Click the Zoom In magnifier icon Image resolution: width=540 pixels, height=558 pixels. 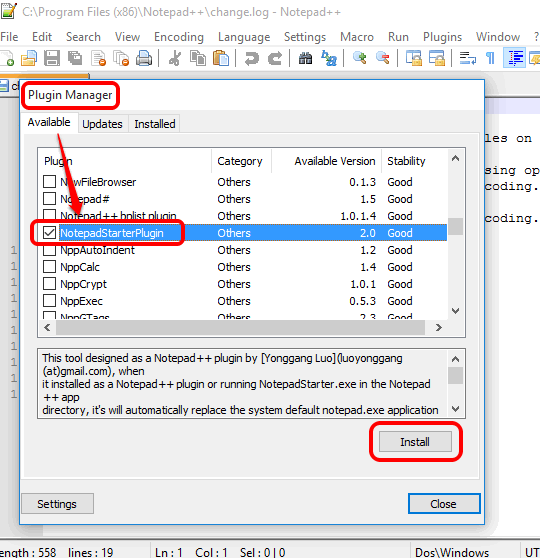point(360,58)
